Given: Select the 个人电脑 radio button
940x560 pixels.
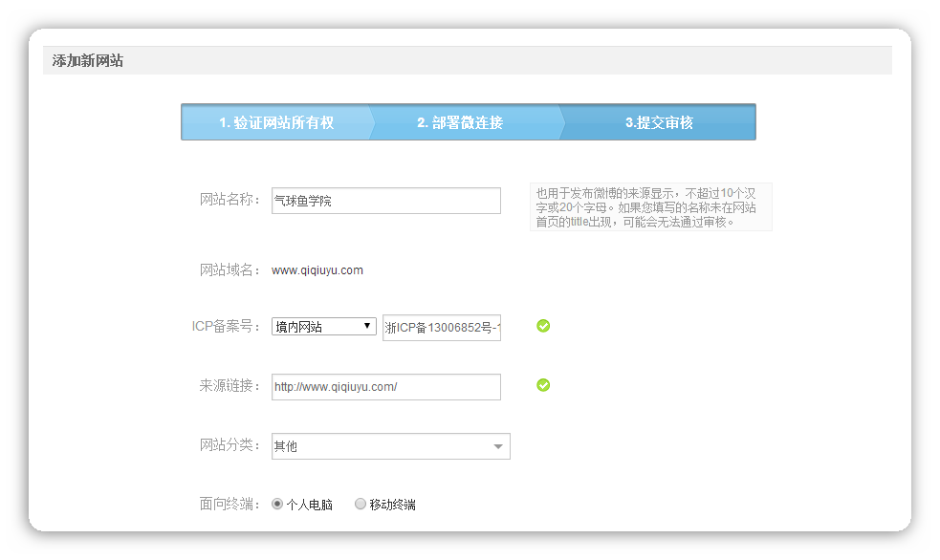Looking at the screenshot, I should [x=277, y=504].
